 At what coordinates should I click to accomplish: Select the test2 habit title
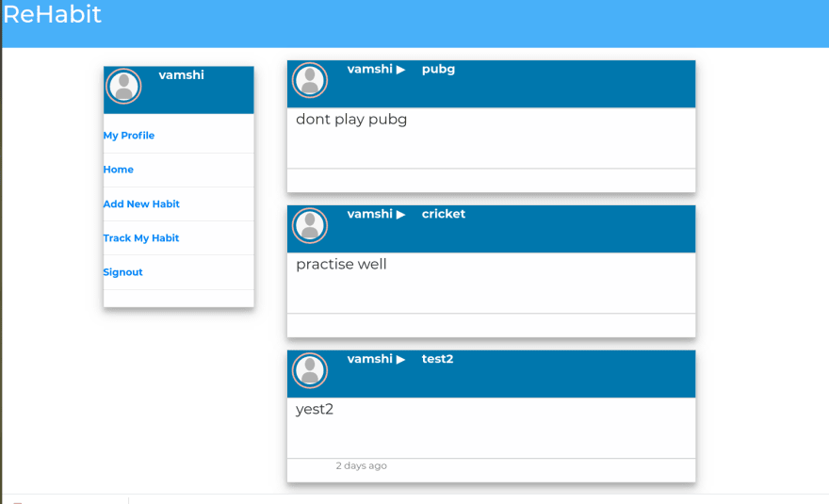[437, 359]
